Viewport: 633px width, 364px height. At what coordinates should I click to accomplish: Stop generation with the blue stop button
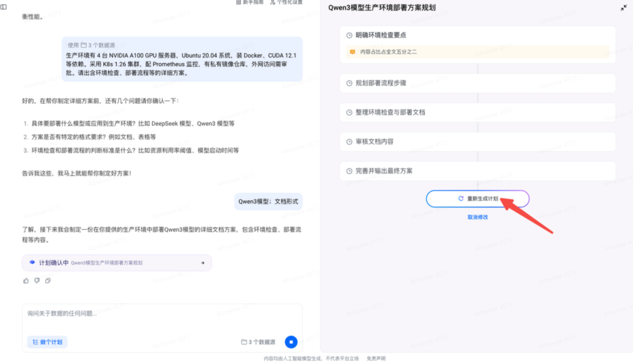tap(291, 342)
